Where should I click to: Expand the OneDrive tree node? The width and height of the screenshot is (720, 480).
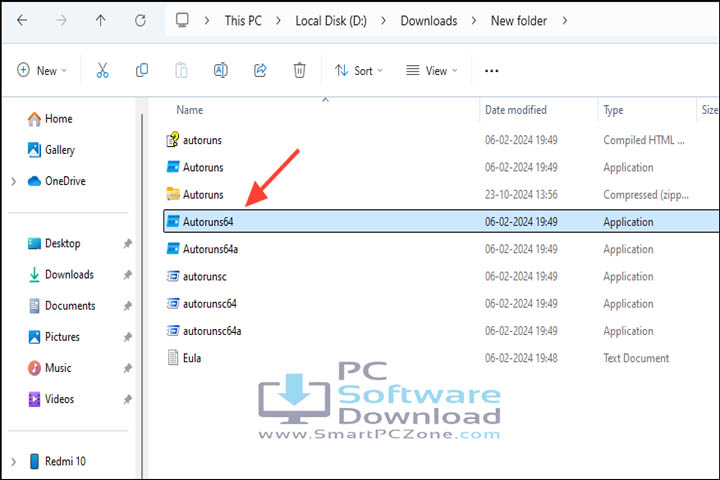point(13,181)
